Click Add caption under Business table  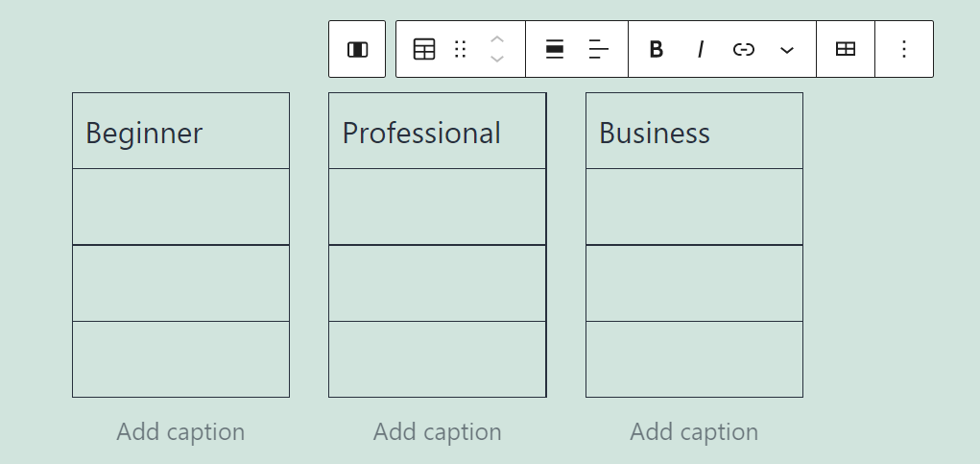point(694,432)
